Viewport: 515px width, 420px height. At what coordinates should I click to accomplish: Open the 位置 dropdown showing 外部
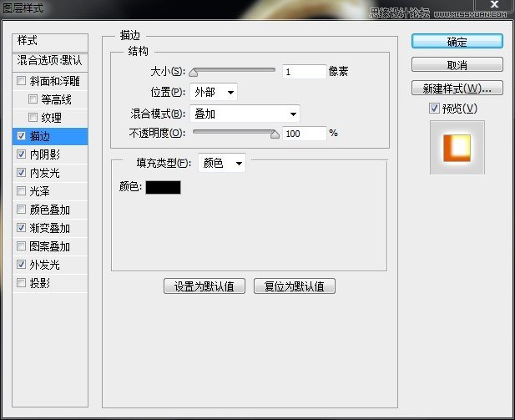(214, 92)
